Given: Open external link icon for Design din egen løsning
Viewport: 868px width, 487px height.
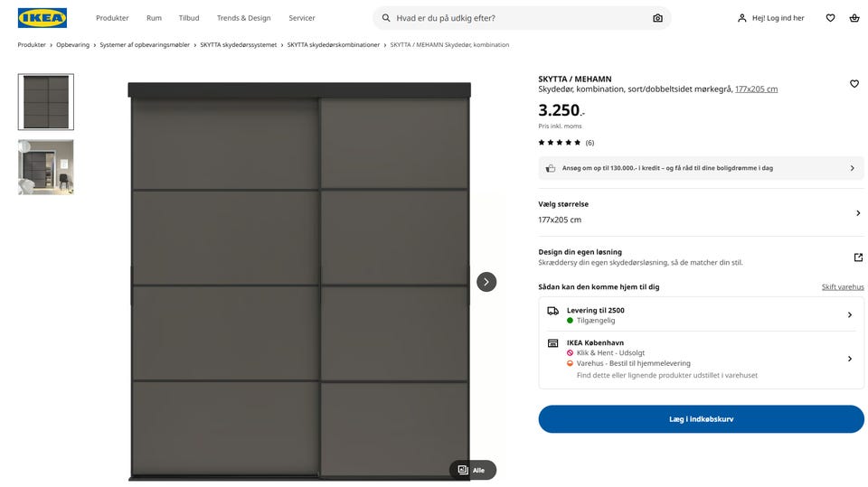Looking at the screenshot, I should tap(858, 258).
